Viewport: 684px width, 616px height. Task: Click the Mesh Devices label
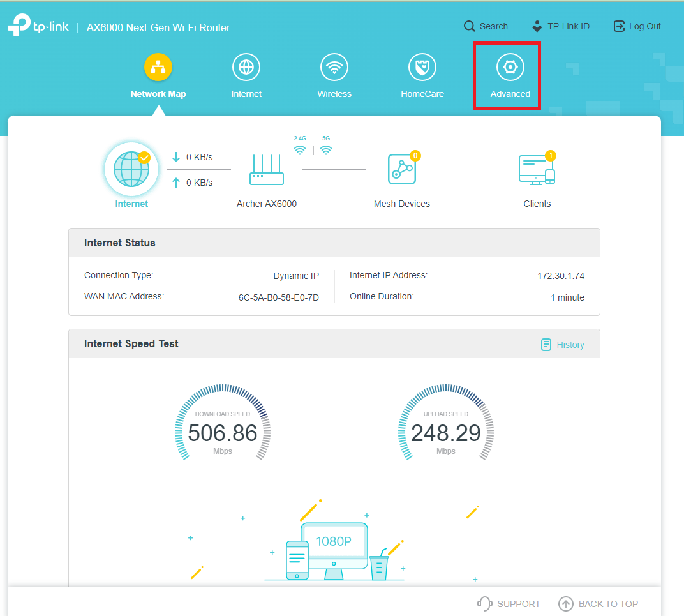[x=402, y=204]
